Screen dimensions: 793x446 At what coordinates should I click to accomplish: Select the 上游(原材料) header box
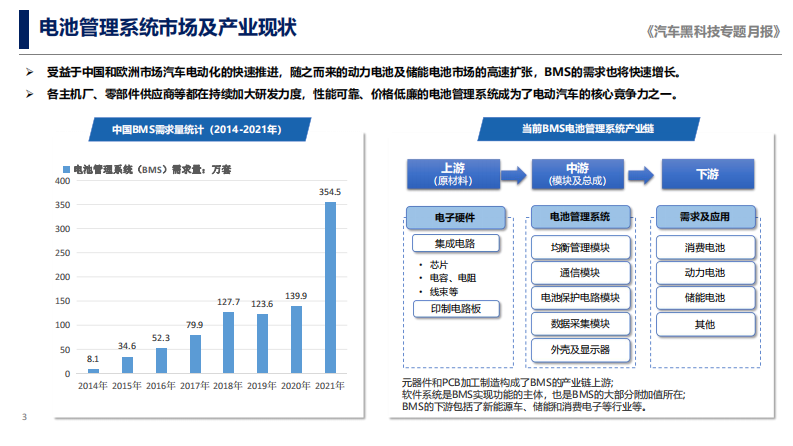[453, 174]
